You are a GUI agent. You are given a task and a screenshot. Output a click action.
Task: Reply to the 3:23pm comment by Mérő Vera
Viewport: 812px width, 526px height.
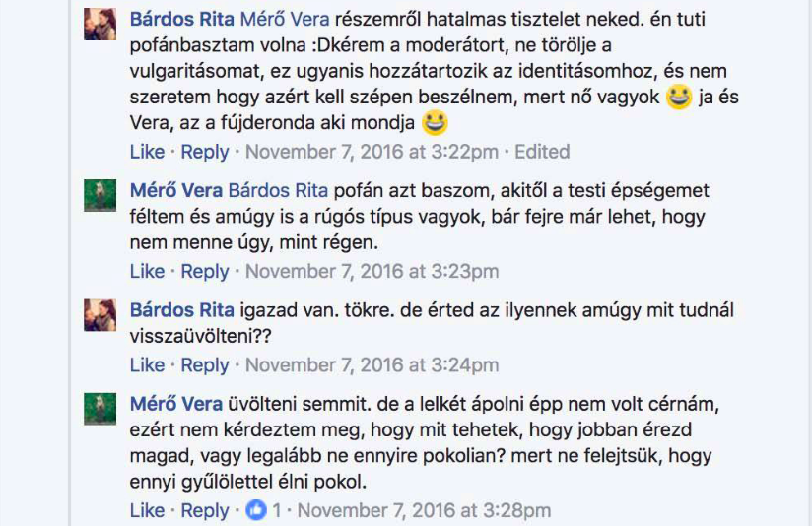click(x=204, y=271)
